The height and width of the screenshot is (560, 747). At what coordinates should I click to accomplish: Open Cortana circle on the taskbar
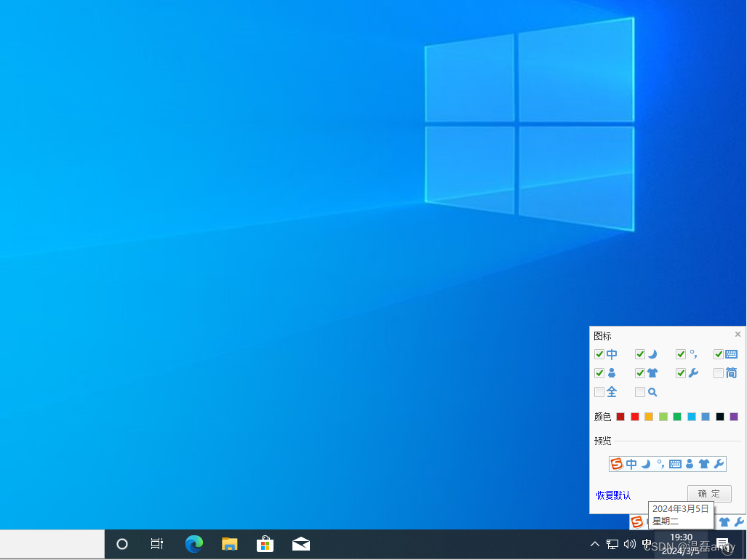tap(122, 544)
